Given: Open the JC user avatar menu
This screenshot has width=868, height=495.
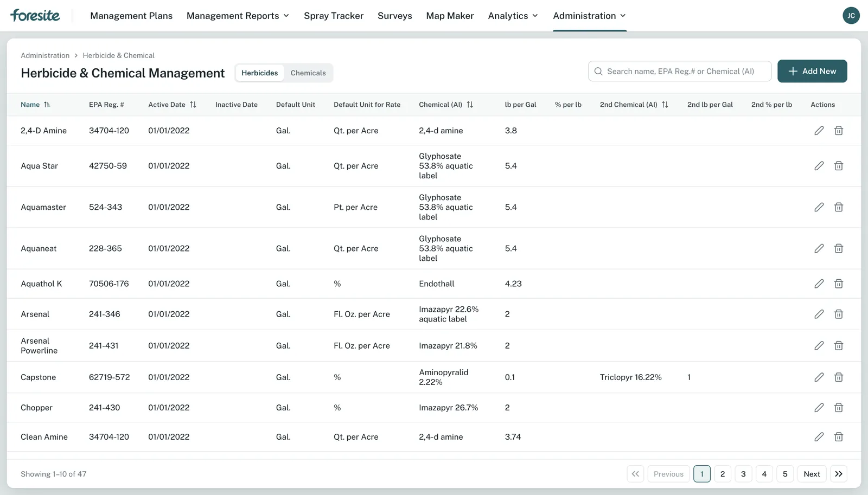Looking at the screenshot, I should coord(851,16).
